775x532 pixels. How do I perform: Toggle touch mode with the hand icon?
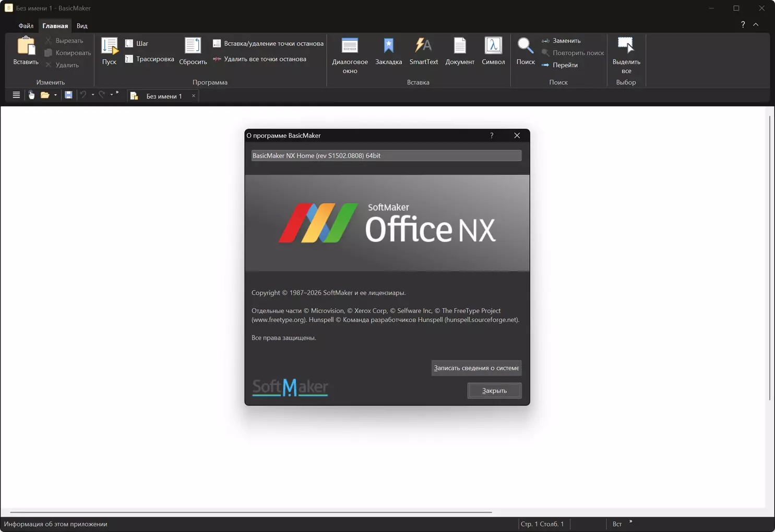coord(31,95)
